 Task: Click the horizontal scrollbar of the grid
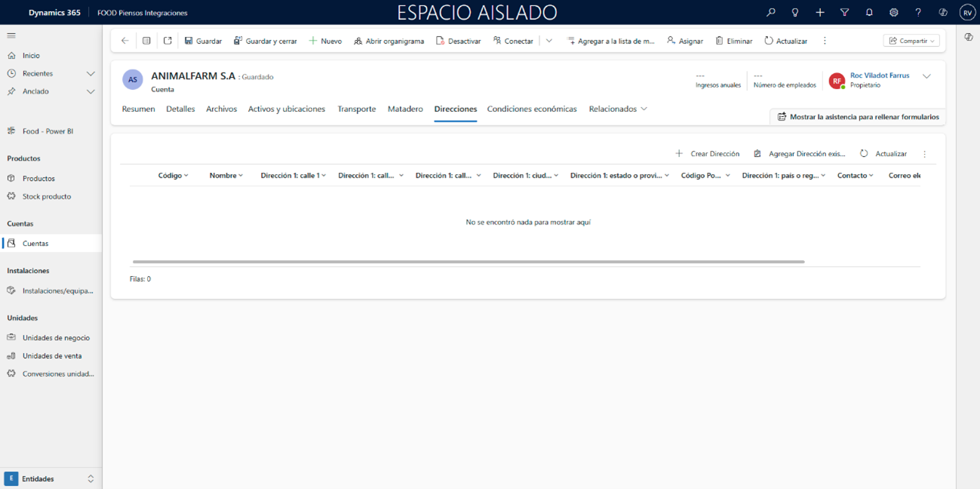tap(468, 262)
